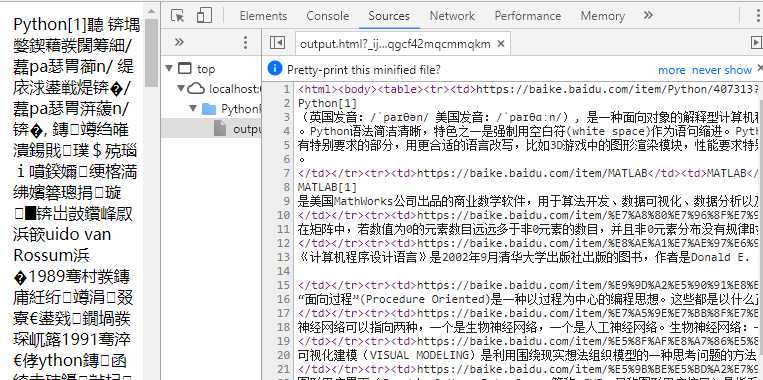This screenshot has height=380, width=763.
Task: Open the navigator pane three-dot menu
Action: point(245,43)
